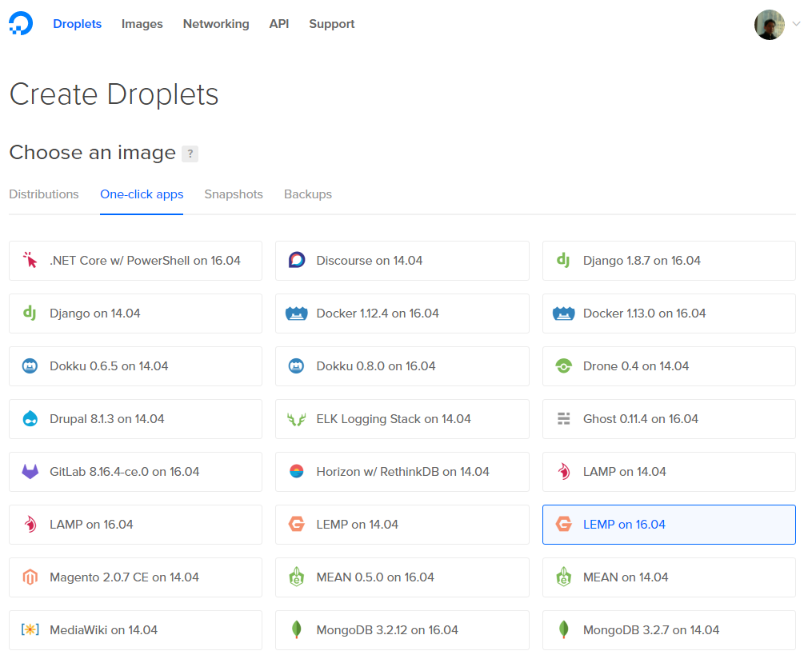Viewport: 812px width, 655px height.
Task: Open the Networking navigation item
Action: (216, 24)
